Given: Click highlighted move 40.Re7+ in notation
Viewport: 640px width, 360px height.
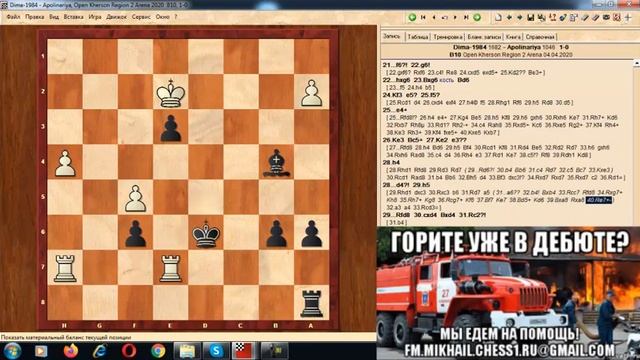Looking at the screenshot, I should [x=599, y=200].
